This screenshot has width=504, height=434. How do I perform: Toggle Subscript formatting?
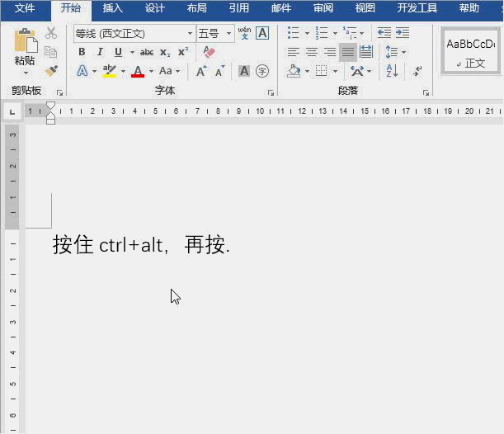(165, 53)
